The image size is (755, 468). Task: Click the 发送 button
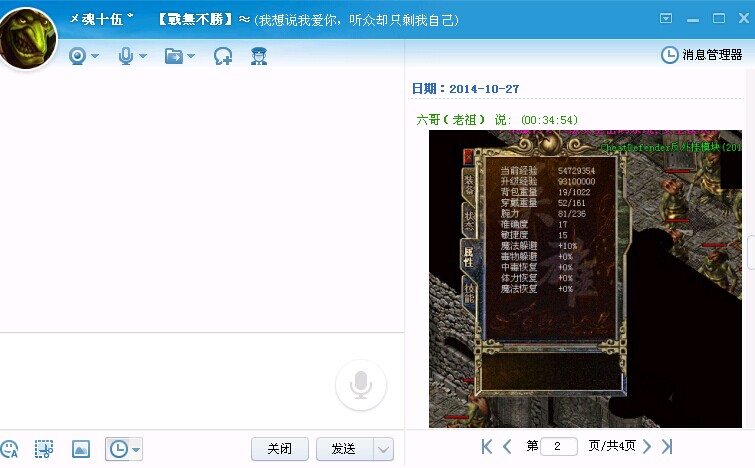tap(344, 449)
